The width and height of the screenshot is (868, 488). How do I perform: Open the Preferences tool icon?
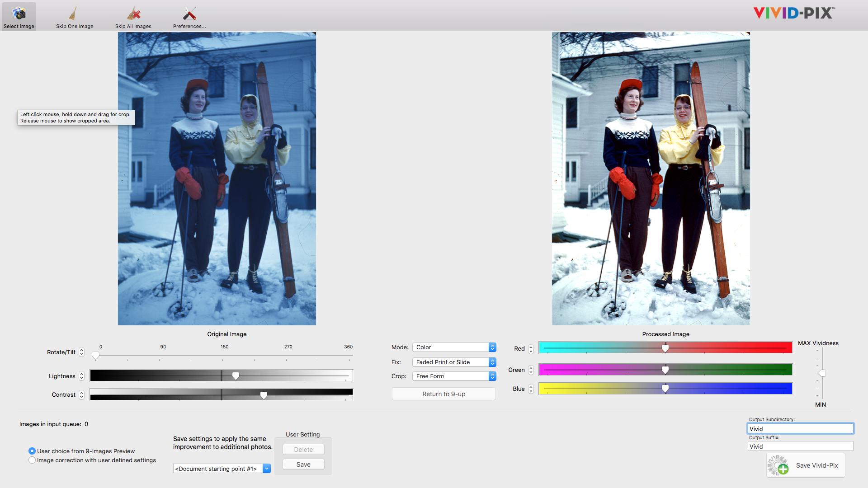pyautogui.click(x=189, y=13)
